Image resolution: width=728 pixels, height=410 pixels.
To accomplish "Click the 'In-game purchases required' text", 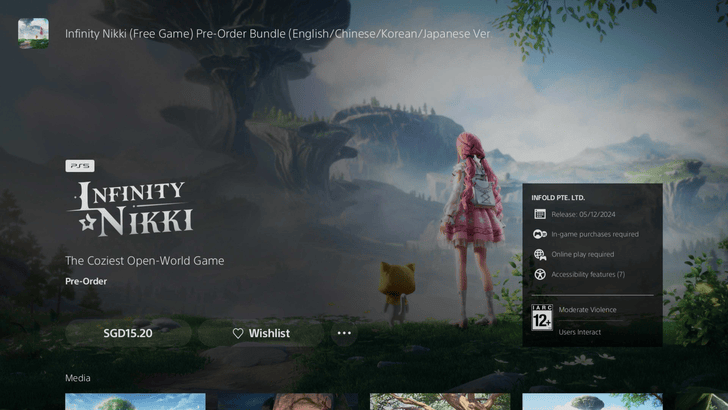I will pos(595,234).
